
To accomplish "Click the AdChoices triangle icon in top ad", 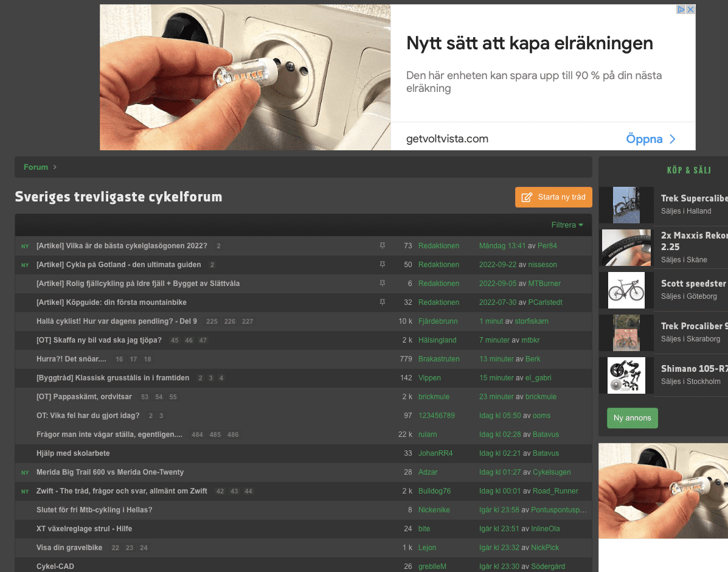I will [682, 10].
